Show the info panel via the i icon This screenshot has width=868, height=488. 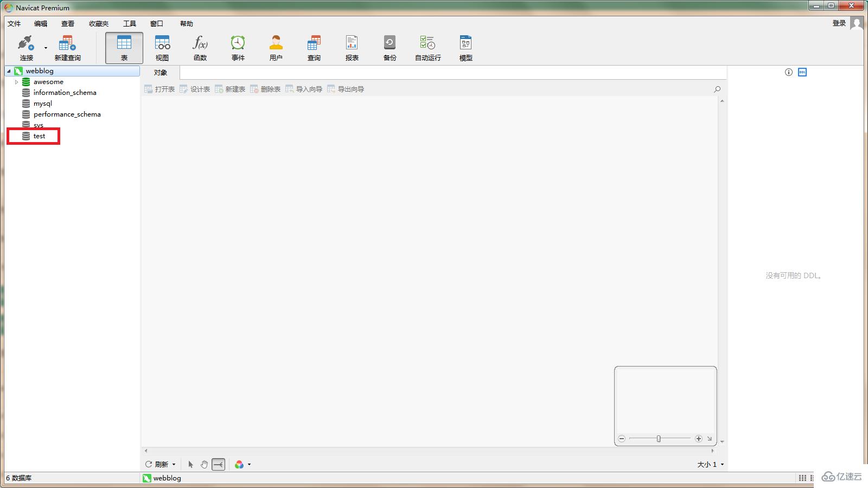point(789,72)
